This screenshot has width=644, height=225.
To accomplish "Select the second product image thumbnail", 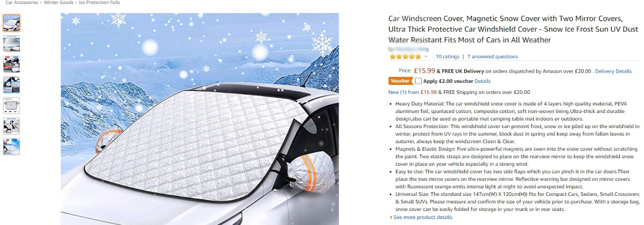I will click(x=12, y=44).
